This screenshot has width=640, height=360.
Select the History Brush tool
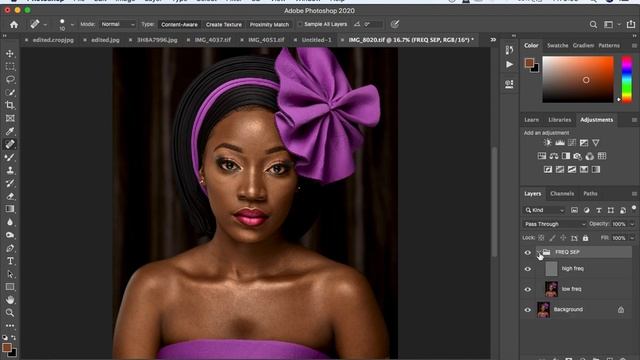[10, 183]
